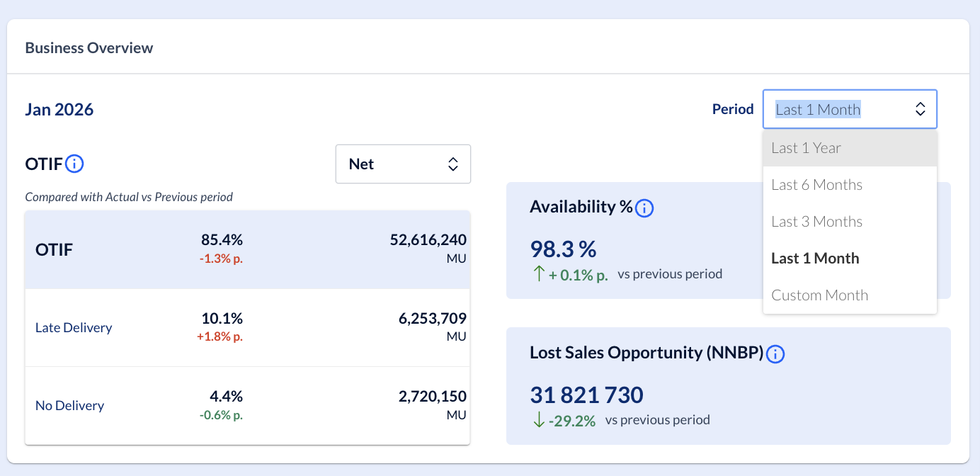Click the Lost Sales down arrow
Image resolution: width=980 pixels, height=476 pixels.
[539, 421]
